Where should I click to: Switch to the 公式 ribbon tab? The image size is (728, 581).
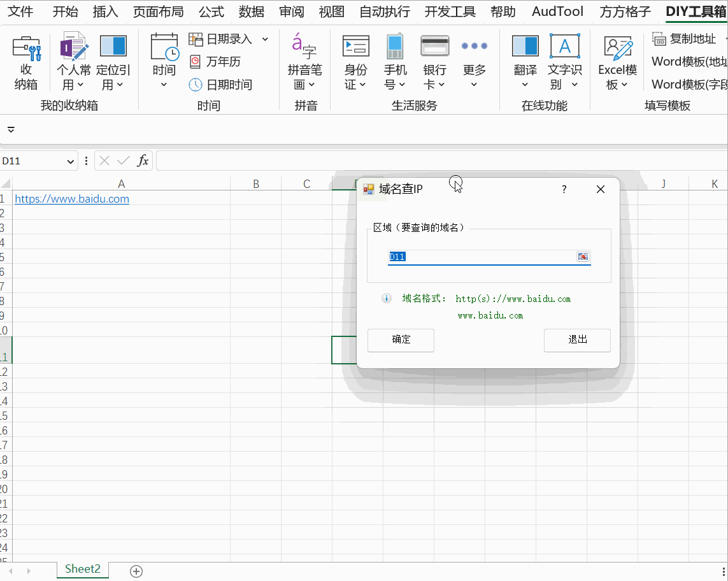[x=211, y=11]
